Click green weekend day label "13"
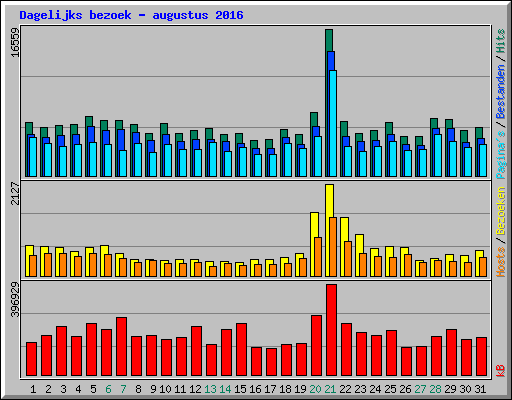The width and height of the screenshot is (512, 400). [x=210, y=389]
